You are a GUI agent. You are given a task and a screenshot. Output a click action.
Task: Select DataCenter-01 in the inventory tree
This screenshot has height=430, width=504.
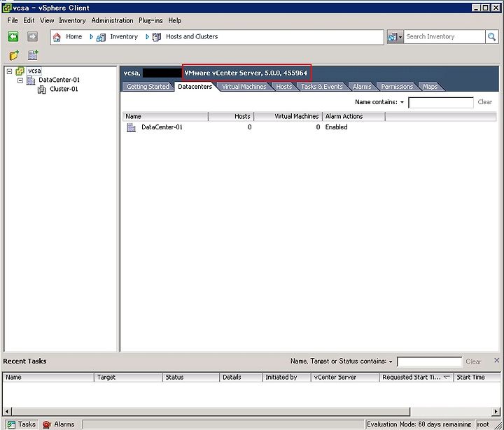59,80
